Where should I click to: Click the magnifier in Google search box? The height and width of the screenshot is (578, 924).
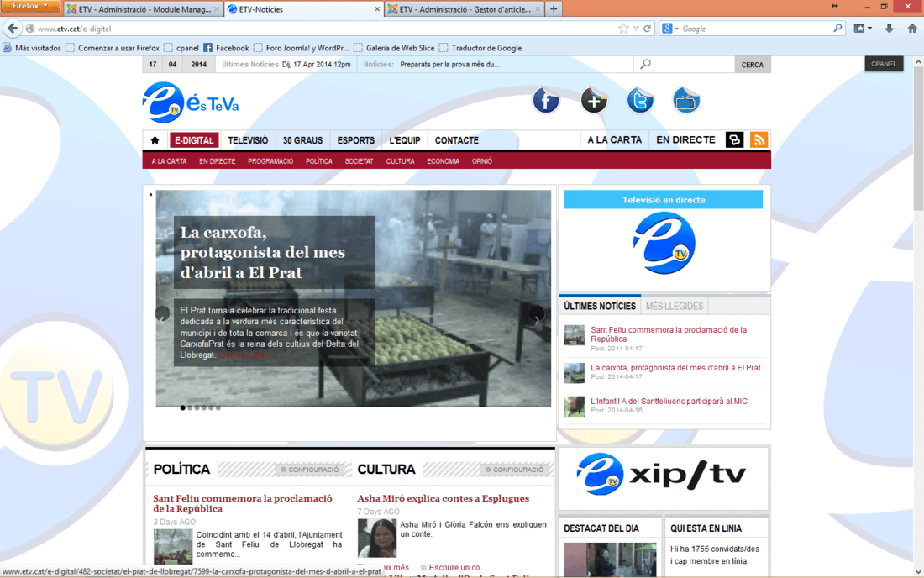tap(837, 29)
